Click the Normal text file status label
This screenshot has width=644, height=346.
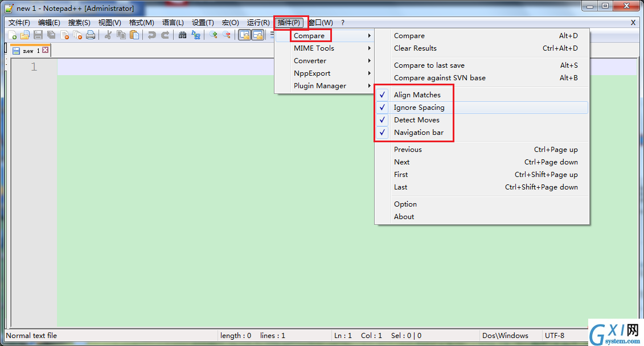(32, 336)
